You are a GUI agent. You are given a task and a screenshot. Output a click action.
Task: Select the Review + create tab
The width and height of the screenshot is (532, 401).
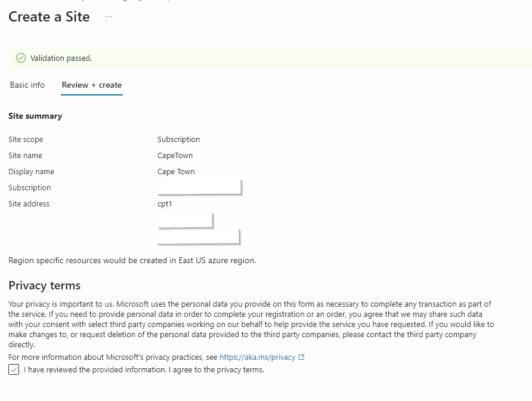(91, 85)
